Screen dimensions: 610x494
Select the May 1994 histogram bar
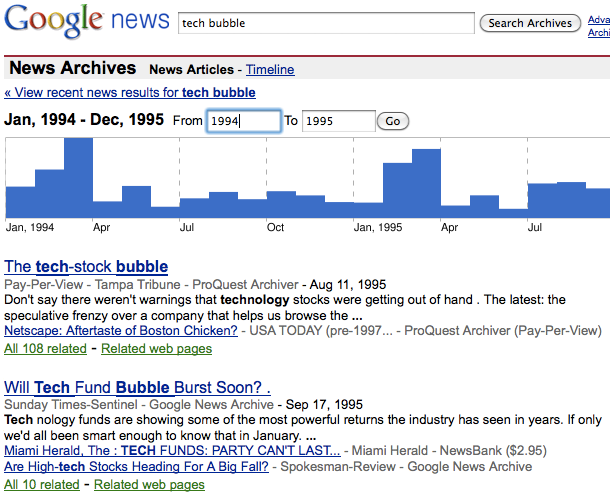[x=136, y=202]
